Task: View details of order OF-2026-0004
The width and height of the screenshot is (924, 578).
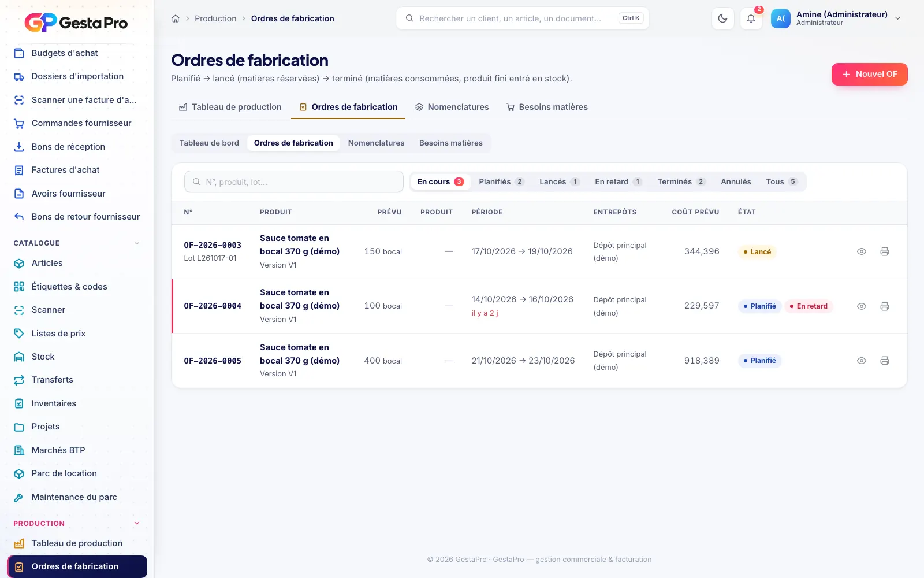Action: coord(861,306)
